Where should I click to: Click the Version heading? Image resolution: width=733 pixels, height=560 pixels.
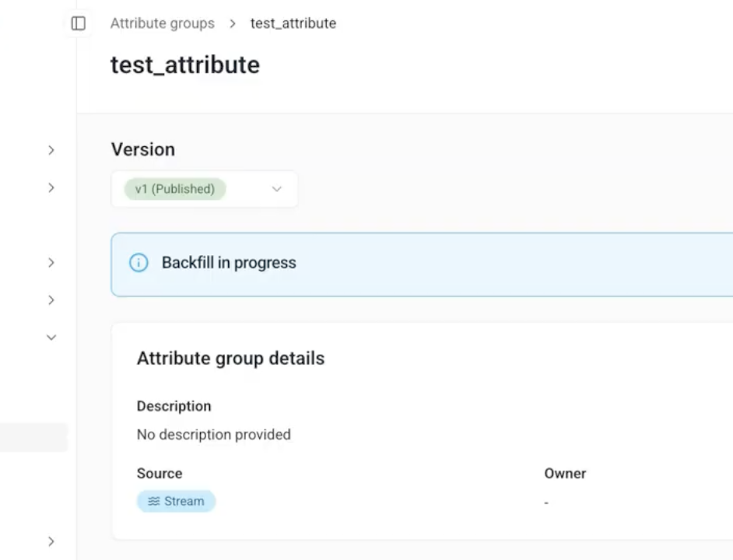[143, 149]
